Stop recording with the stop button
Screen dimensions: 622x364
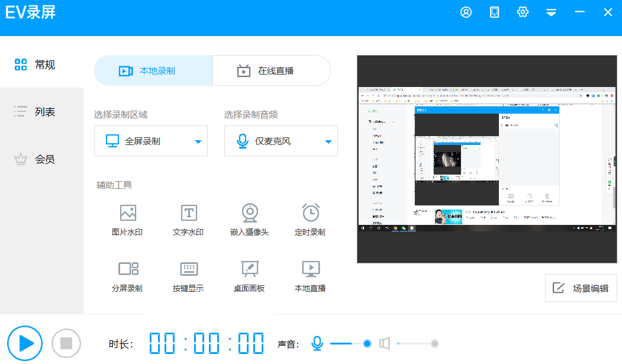pos(66,343)
